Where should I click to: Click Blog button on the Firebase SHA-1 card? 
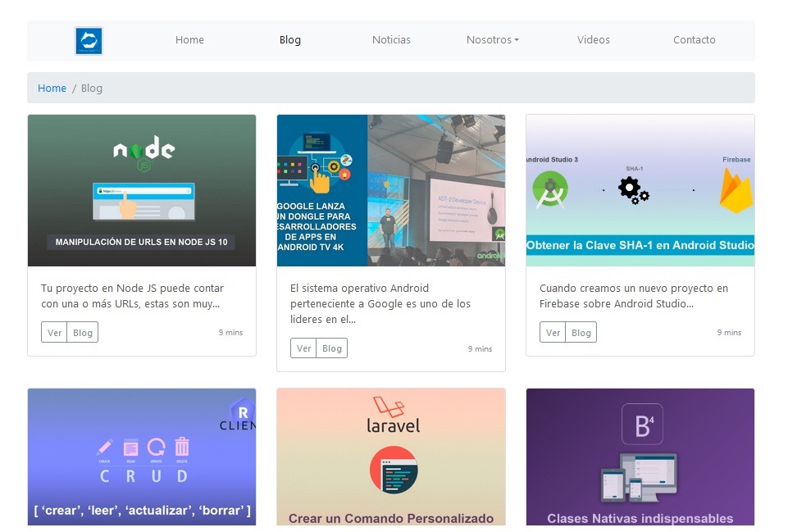[581, 333]
